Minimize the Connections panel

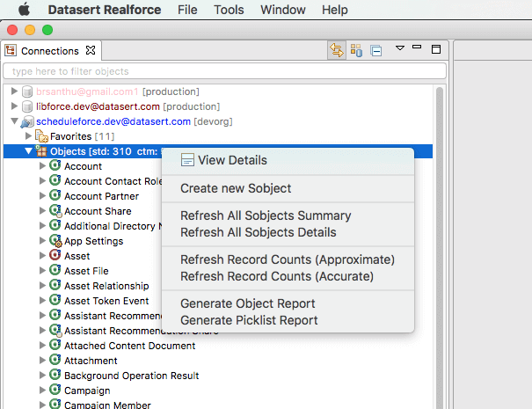coord(417,47)
